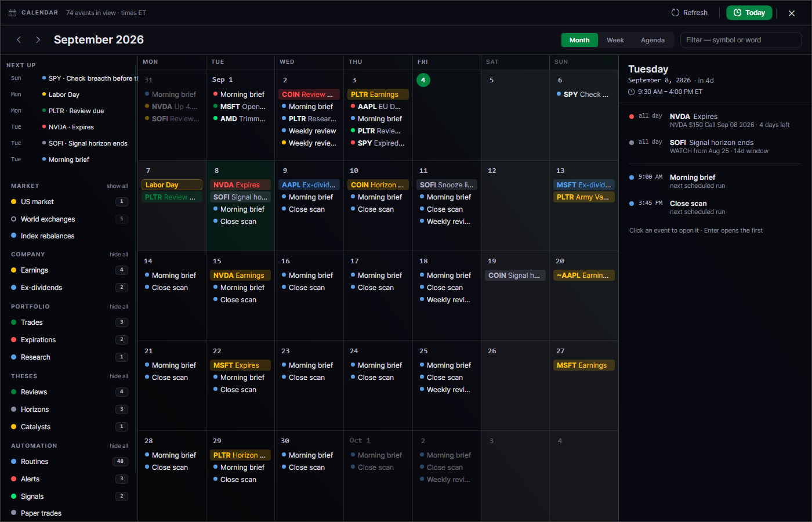Image resolution: width=812 pixels, height=522 pixels.
Task: Open the COIN Signal event on Sep 19
Action: [515, 275]
